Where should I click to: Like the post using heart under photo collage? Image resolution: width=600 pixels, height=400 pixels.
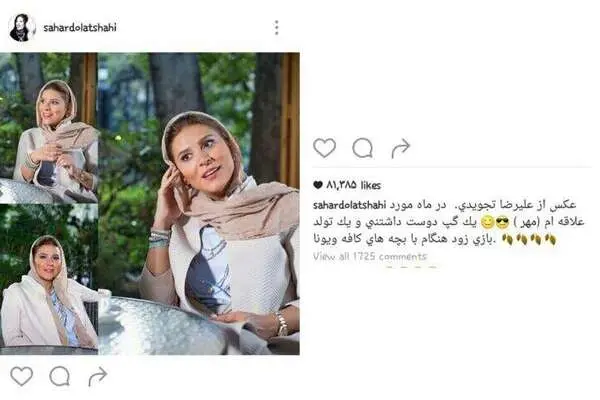[21, 376]
